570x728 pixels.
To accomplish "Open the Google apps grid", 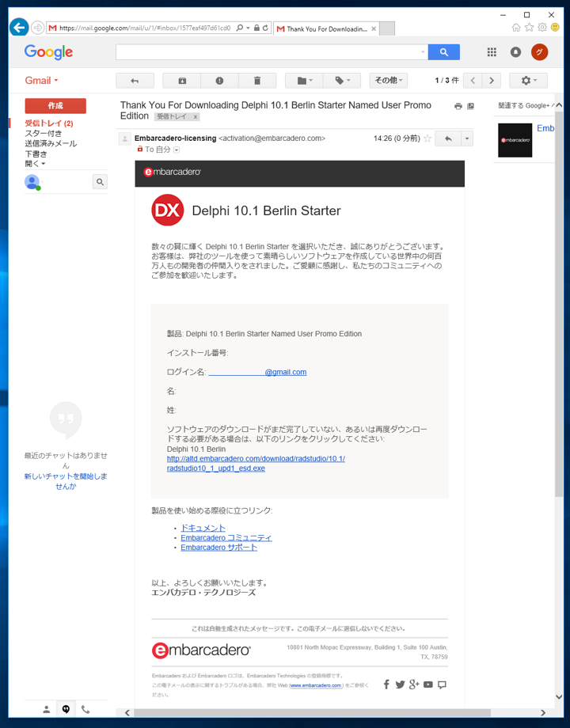I will (492, 52).
